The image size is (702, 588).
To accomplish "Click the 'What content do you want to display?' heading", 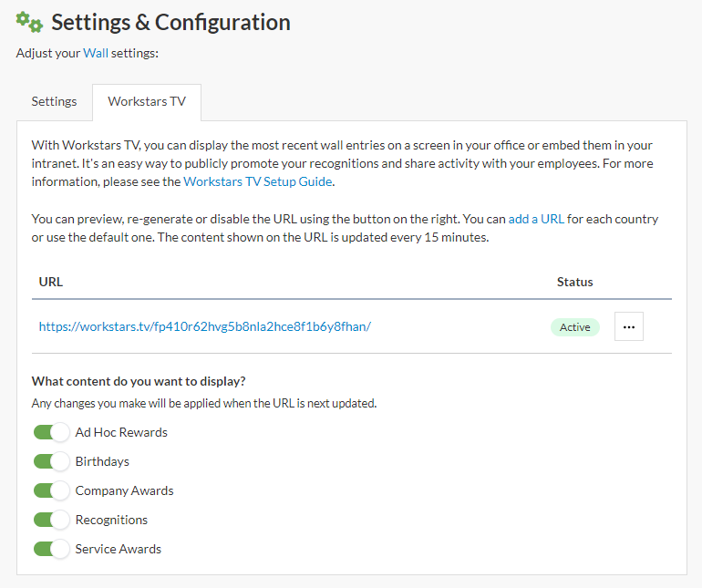I will tap(139, 381).
